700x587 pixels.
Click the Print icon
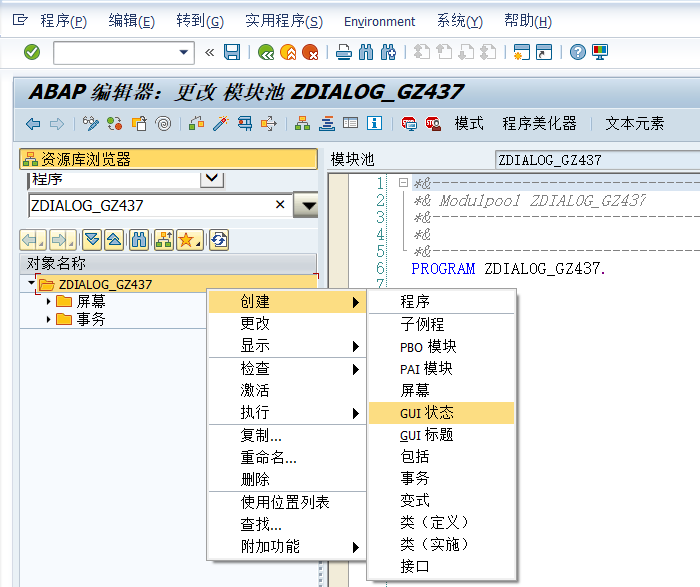344,52
